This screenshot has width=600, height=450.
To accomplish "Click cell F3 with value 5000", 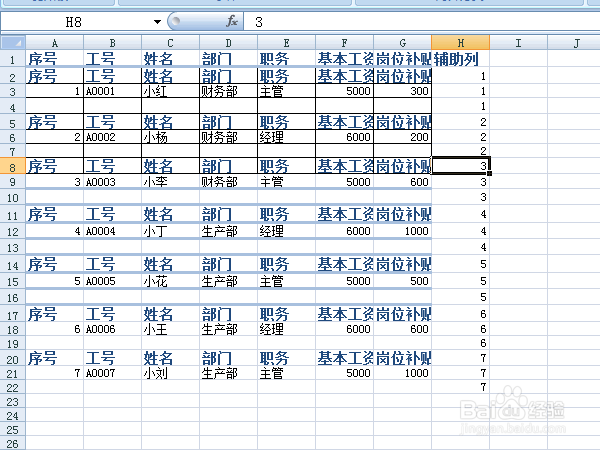I will [x=344, y=91].
